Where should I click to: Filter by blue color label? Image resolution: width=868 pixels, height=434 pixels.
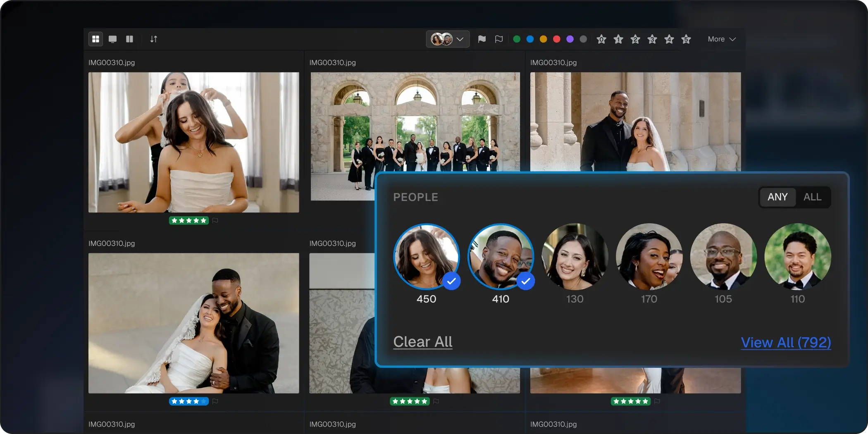point(530,39)
